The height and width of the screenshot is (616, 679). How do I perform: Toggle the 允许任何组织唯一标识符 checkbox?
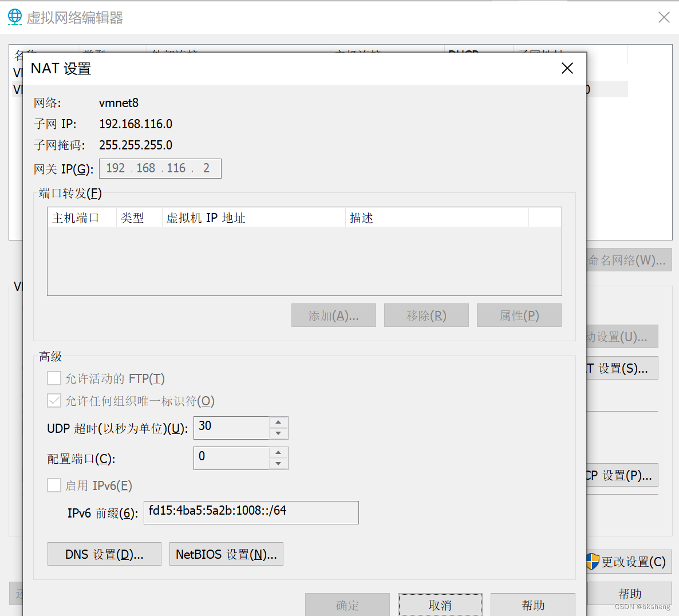click(54, 401)
